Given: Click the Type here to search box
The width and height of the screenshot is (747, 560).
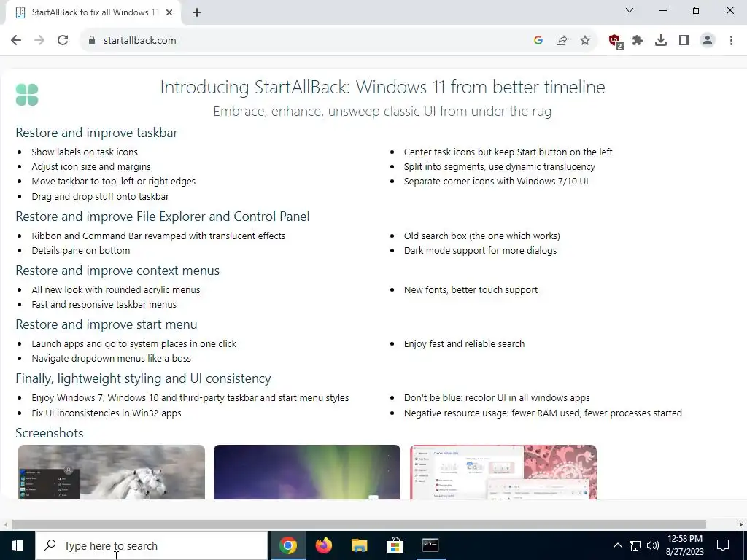Looking at the screenshot, I should (152, 545).
